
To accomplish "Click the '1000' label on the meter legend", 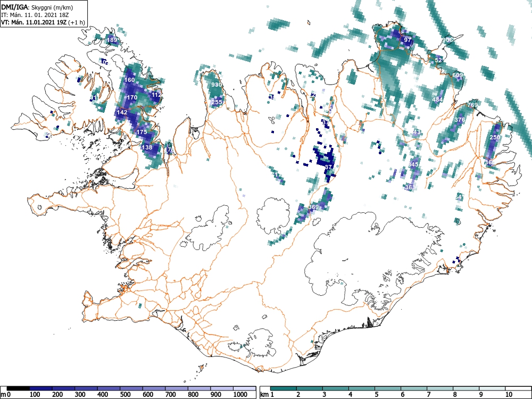I will coord(240,395).
